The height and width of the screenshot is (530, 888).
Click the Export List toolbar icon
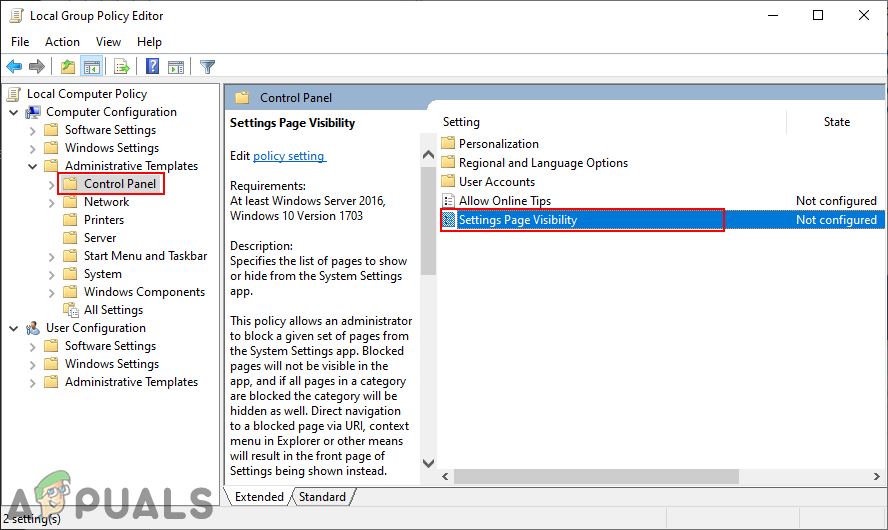pos(122,67)
